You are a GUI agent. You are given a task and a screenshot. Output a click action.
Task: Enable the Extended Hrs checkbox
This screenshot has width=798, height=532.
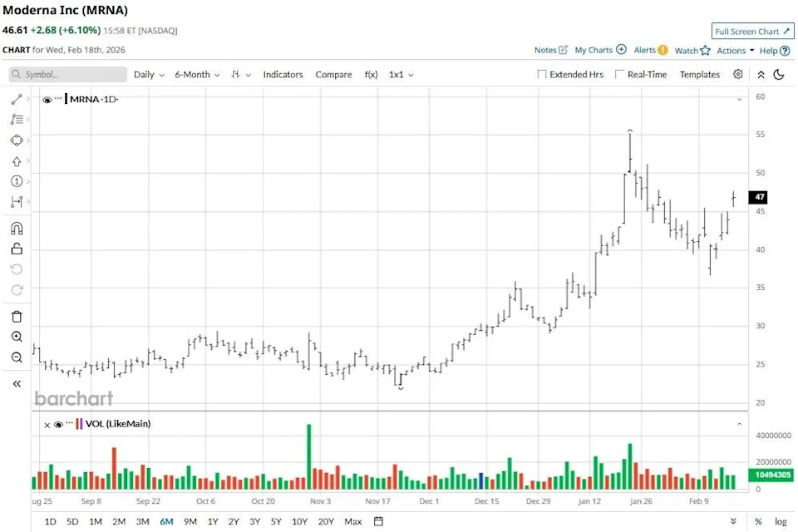tap(542, 75)
